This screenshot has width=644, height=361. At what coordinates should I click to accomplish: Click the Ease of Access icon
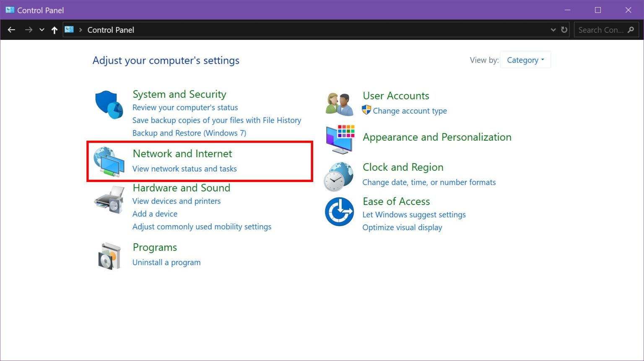(339, 211)
